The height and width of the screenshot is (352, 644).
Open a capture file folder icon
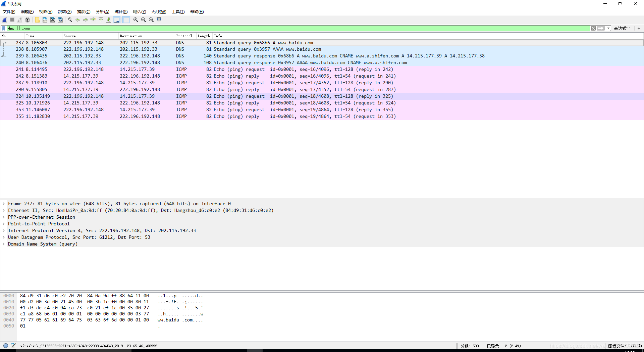pyautogui.click(x=37, y=20)
